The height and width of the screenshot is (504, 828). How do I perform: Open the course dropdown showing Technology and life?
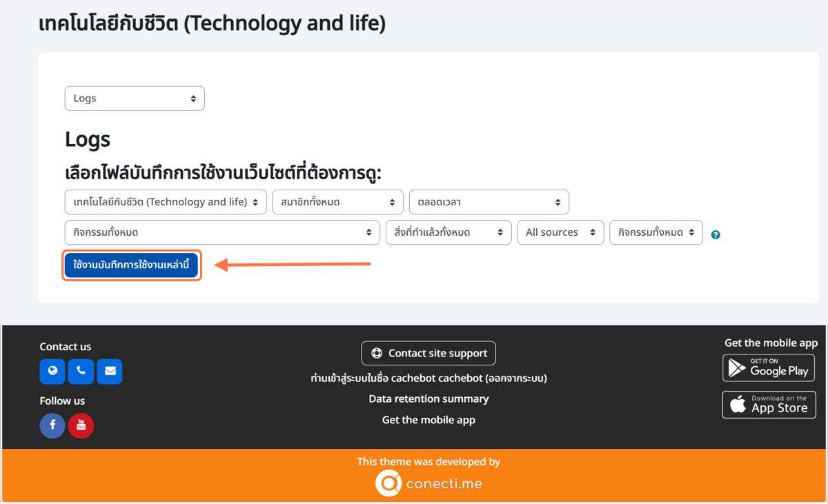point(166,202)
